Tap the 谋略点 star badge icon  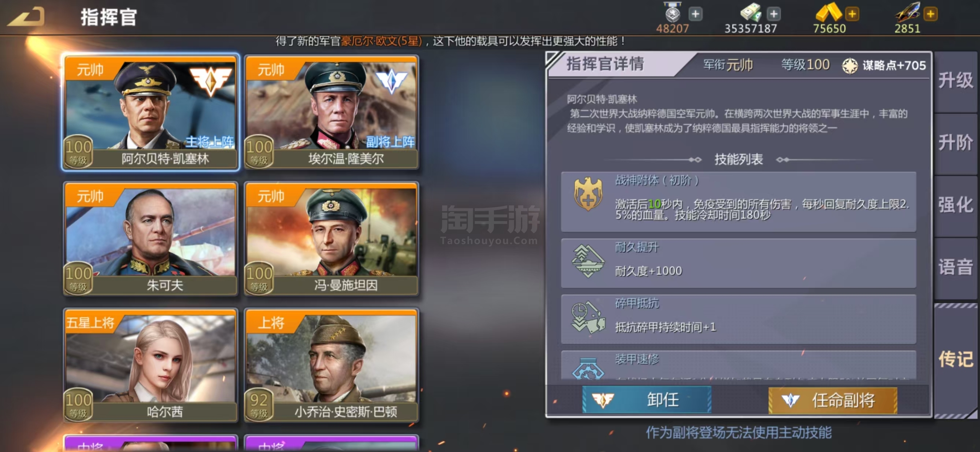[850, 66]
